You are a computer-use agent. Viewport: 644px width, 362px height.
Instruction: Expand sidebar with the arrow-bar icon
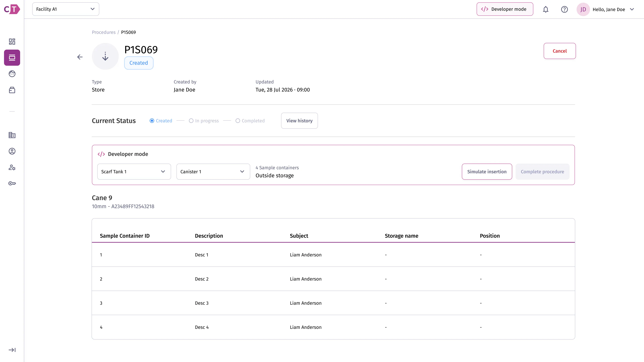[12, 350]
